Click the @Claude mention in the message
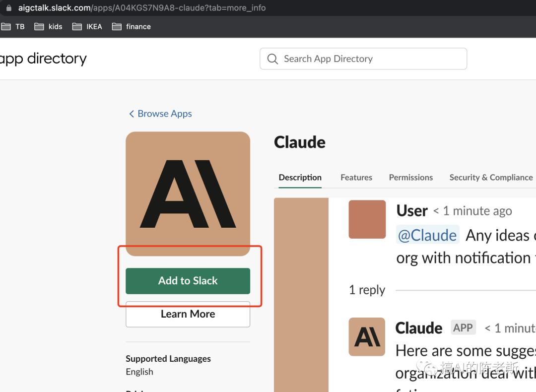 (x=428, y=235)
